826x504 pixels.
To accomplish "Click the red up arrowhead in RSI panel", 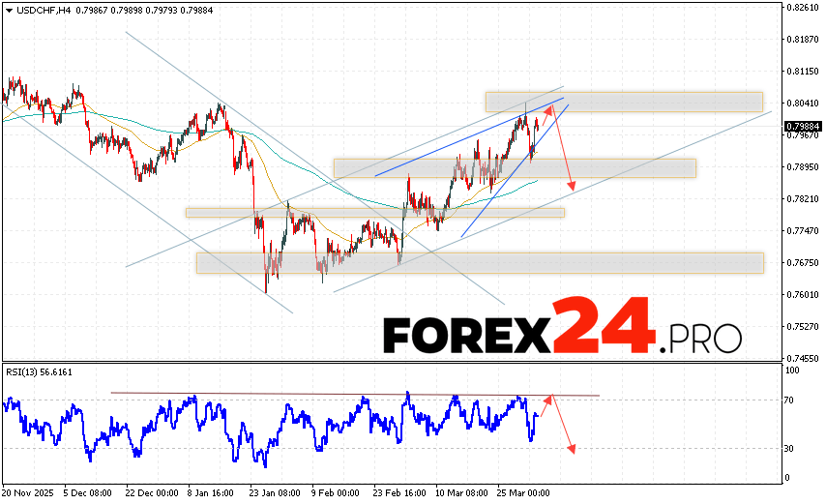I will (x=551, y=398).
